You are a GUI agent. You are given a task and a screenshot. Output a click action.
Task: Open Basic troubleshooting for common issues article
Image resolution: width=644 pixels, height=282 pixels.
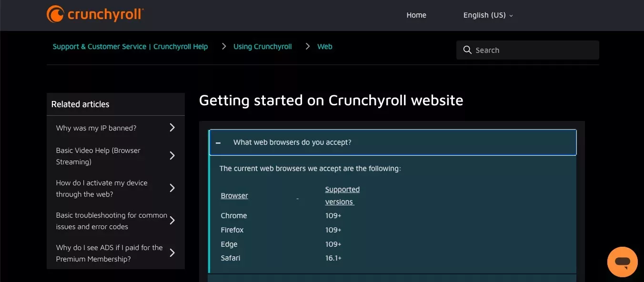(x=111, y=221)
